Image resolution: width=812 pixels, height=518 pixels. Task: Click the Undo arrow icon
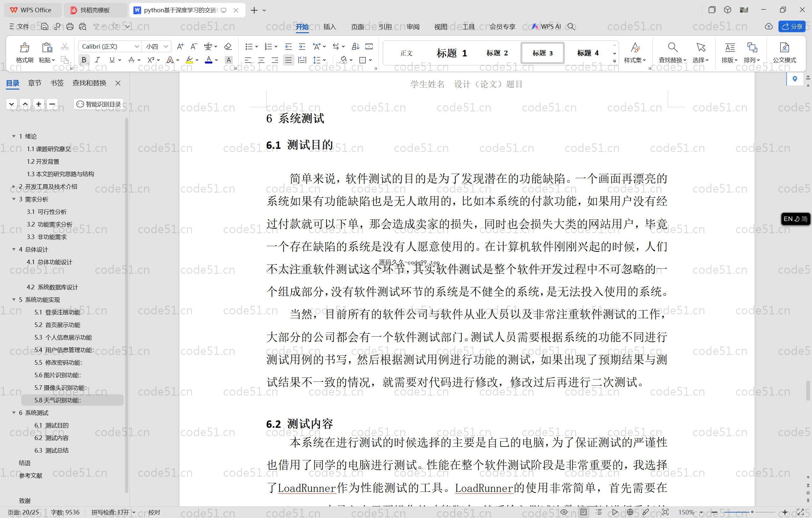pos(96,26)
